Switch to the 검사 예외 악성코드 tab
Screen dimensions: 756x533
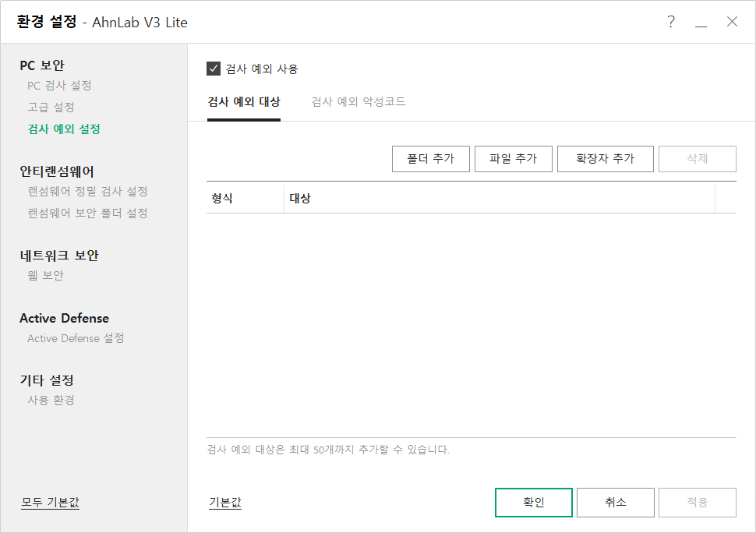pyautogui.click(x=359, y=101)
